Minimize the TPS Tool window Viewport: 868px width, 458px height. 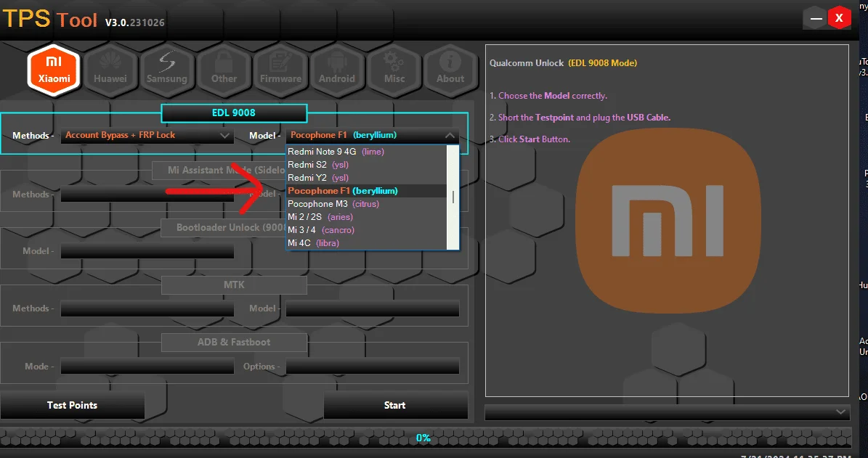click(x=816, y=18)
